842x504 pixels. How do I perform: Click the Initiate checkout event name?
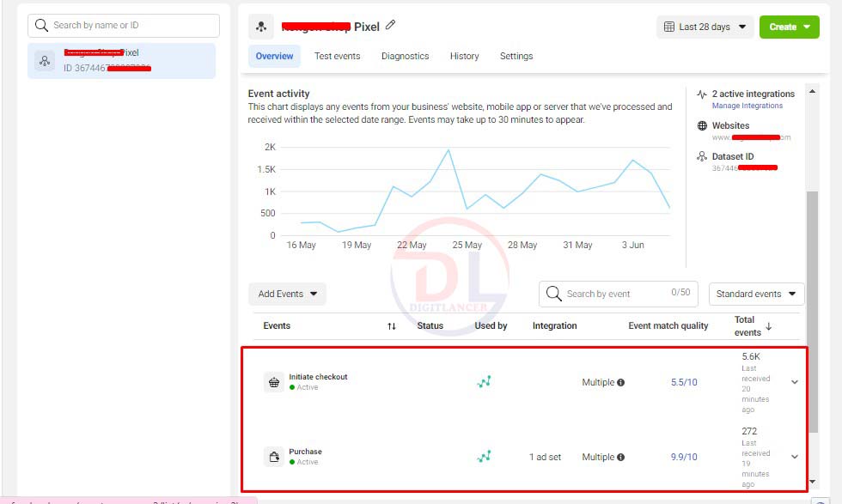pos(318,377)
